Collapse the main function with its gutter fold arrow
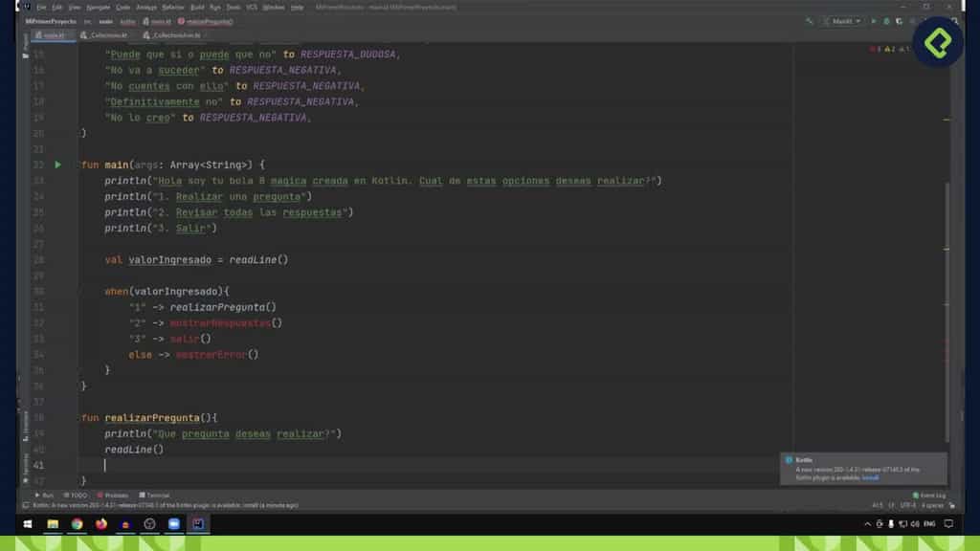The width and height of the screenshot is (980, 551). pyautogui.click(x=69, y=165)
